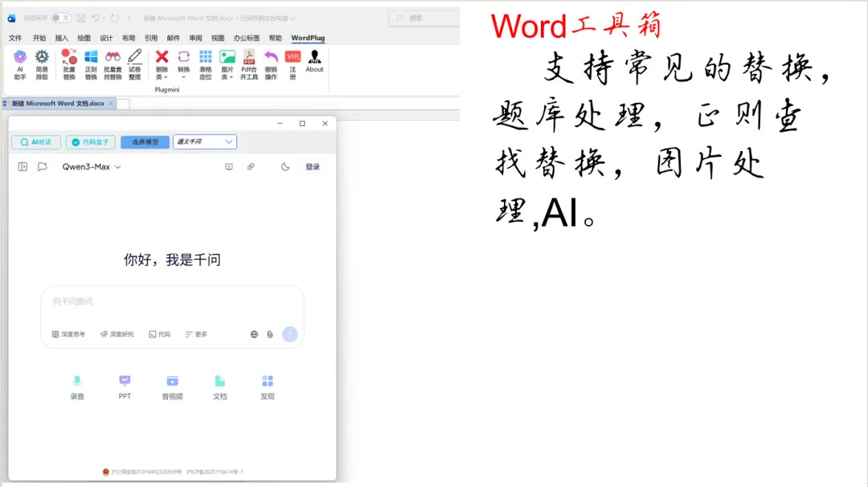The height and width of the screenshot is (487, 868).
Task: Click the 简易排版 gear icon
Action: click(x=42, y=56)
